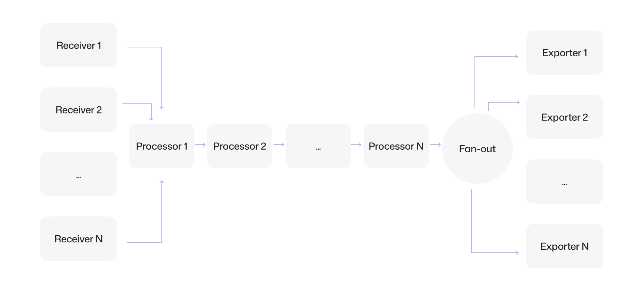The height and width of the screenshot is (292, 644).
Task: Click the Exporter 2 box
Action: tap(565, 117)
